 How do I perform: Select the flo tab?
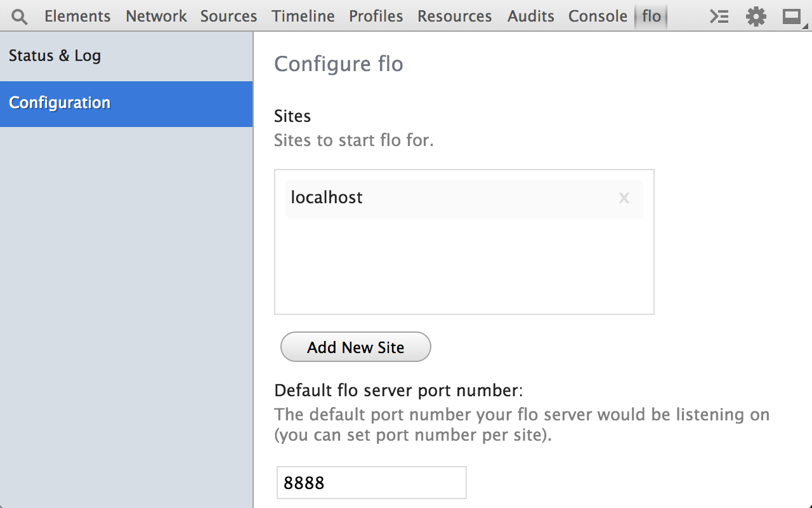[651, 17]
